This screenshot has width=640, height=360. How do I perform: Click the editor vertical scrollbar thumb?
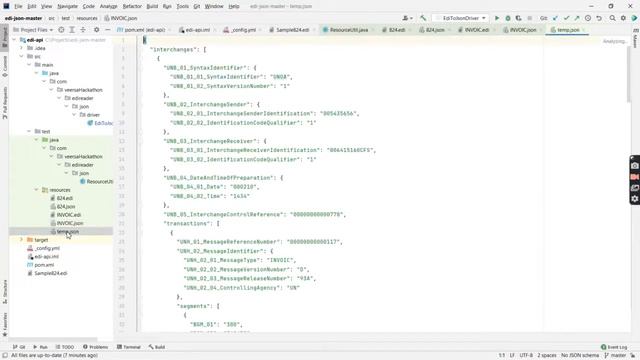tap(628, 74)
